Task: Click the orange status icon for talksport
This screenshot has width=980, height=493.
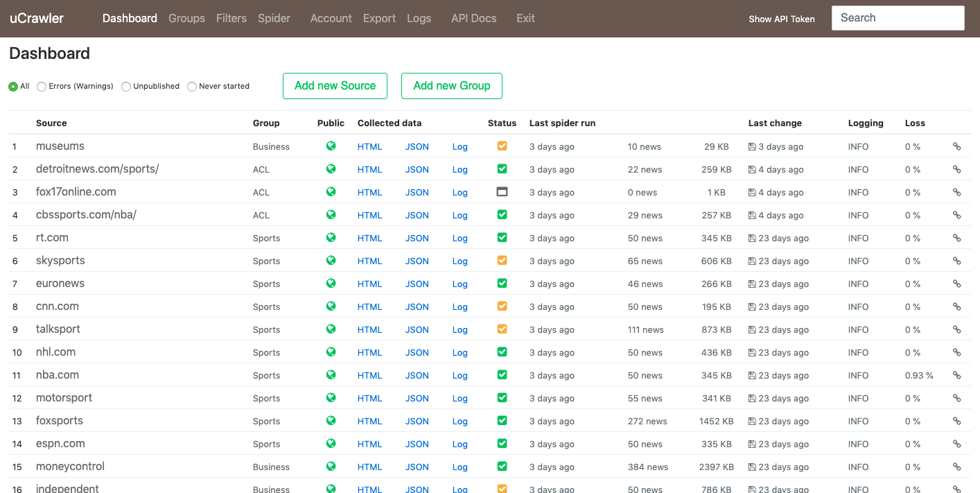Action: coord(502,329)
